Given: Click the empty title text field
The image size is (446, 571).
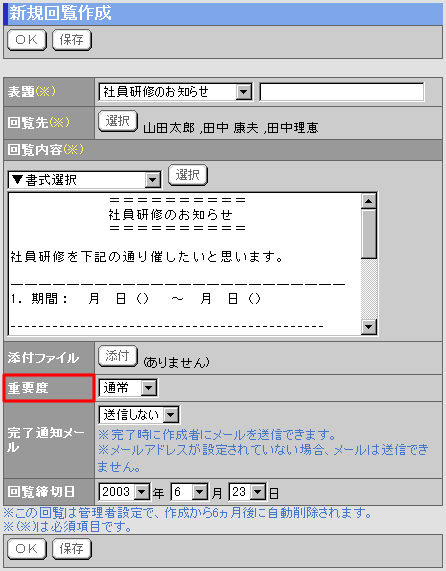Looking at the screenshot, I should tap(342, 92).
